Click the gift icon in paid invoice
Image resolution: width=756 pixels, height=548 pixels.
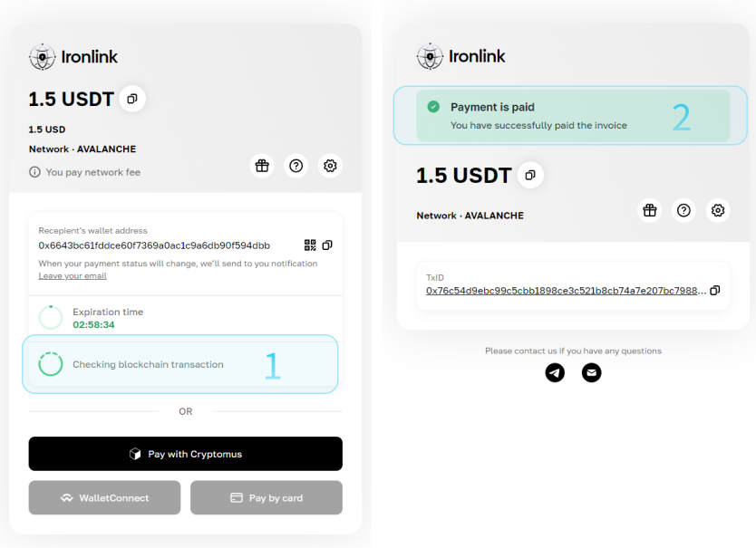pyautogui.click(x=649, y=210)
